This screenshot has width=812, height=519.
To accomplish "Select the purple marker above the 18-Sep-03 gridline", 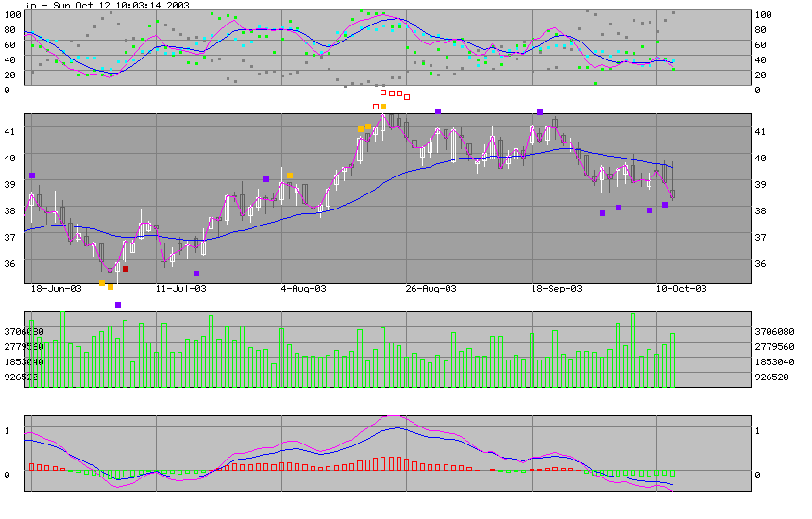I will click(540, 112).
